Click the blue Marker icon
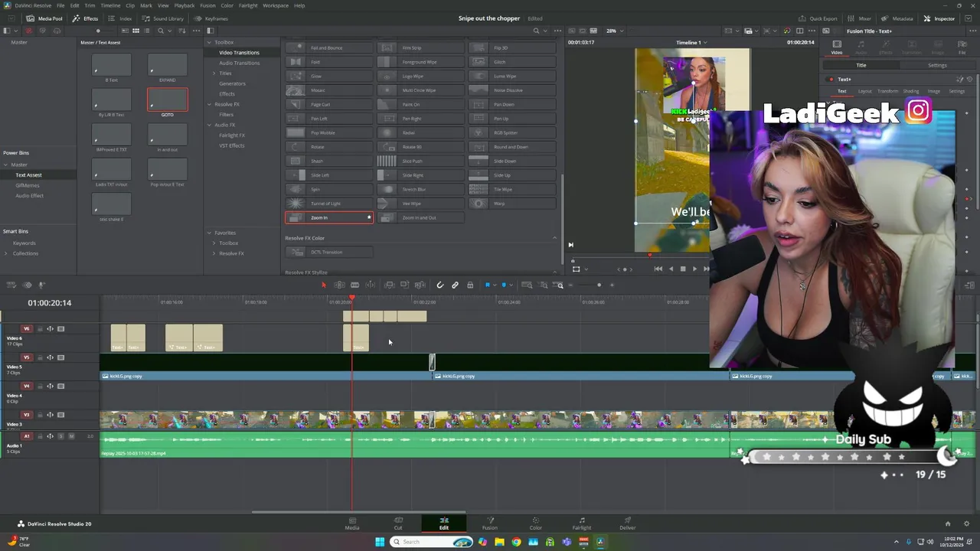 [x=505, y=285]
